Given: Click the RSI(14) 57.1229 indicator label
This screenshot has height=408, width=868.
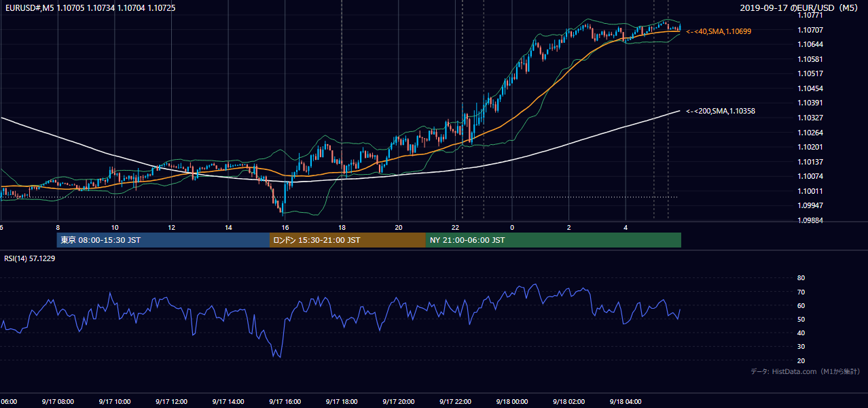Looking at the screenshot, I should coord(30,258).
